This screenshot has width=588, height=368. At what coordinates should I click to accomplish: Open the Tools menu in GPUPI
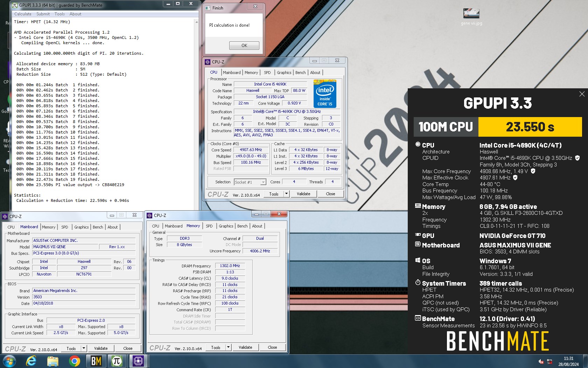coord(59,14)
